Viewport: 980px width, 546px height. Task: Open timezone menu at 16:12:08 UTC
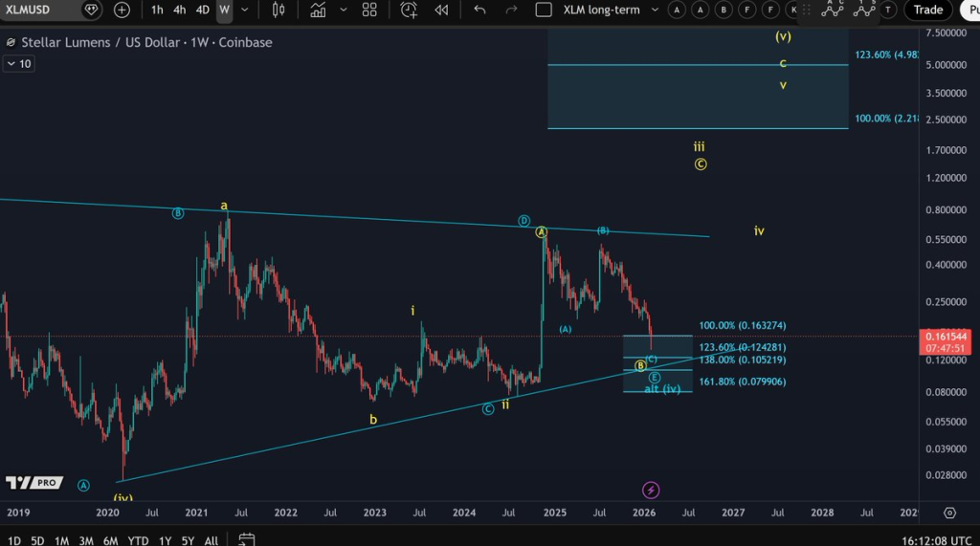936,540
